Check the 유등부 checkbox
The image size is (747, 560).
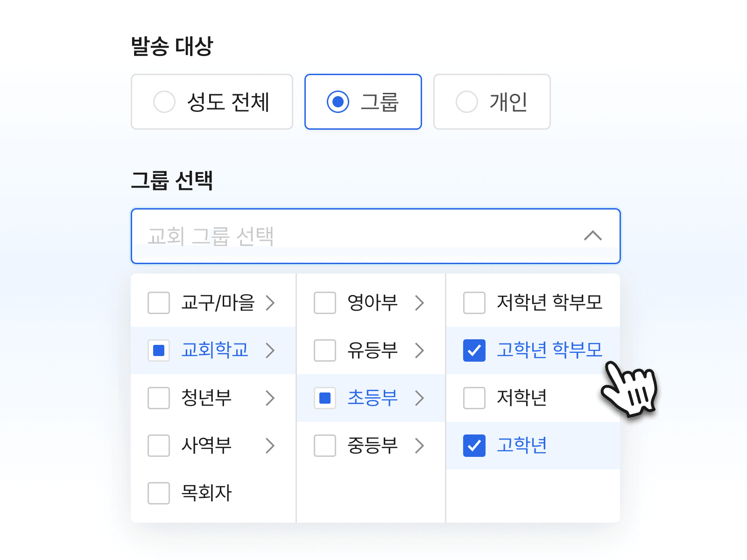click(324, 350)
